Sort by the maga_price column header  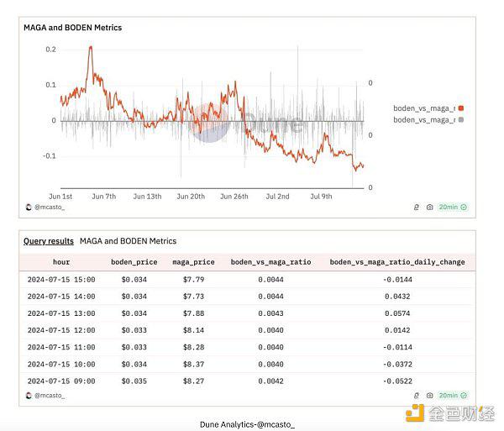pos(193,262)
